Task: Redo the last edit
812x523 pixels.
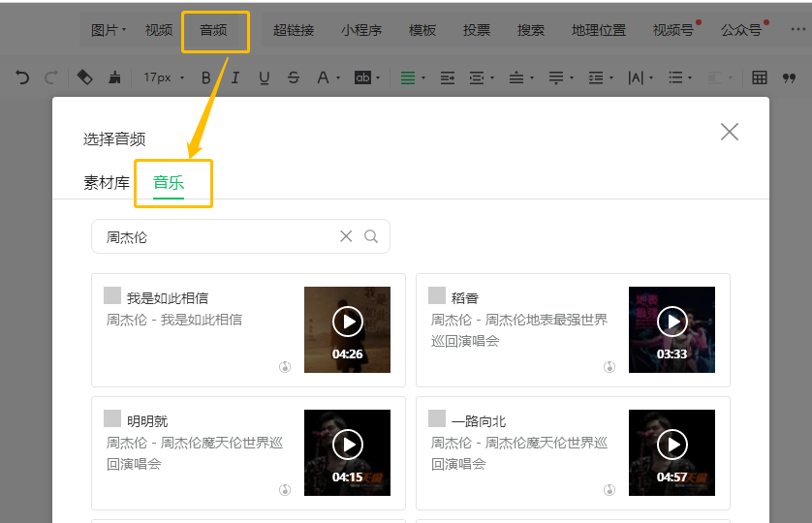Action: (50, 77)
